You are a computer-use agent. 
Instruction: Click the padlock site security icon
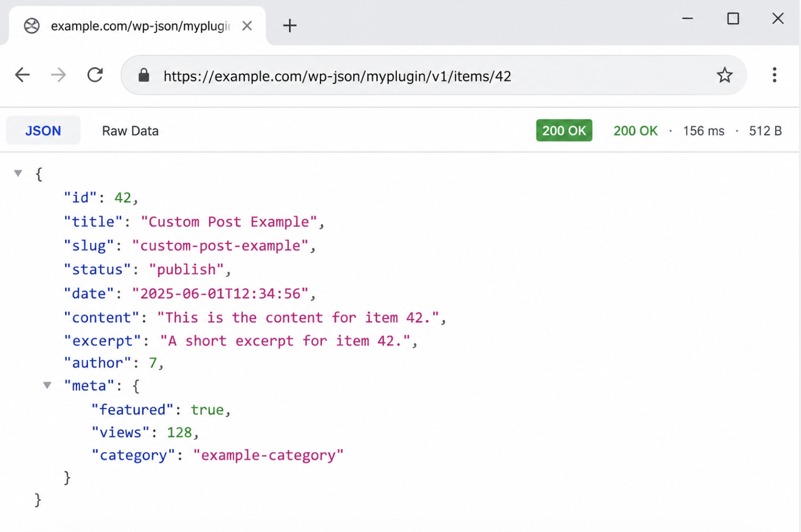click(144, 75)
